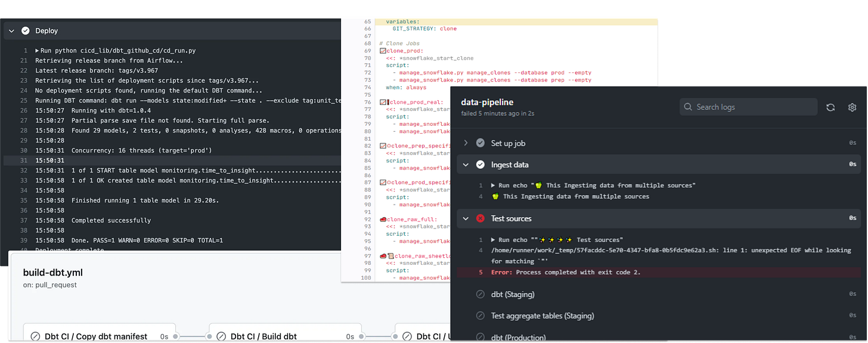Screen dimensions: 868x343
Task: Focus the Search logs field
Action: pyautogui.click(x=748, y=107)
